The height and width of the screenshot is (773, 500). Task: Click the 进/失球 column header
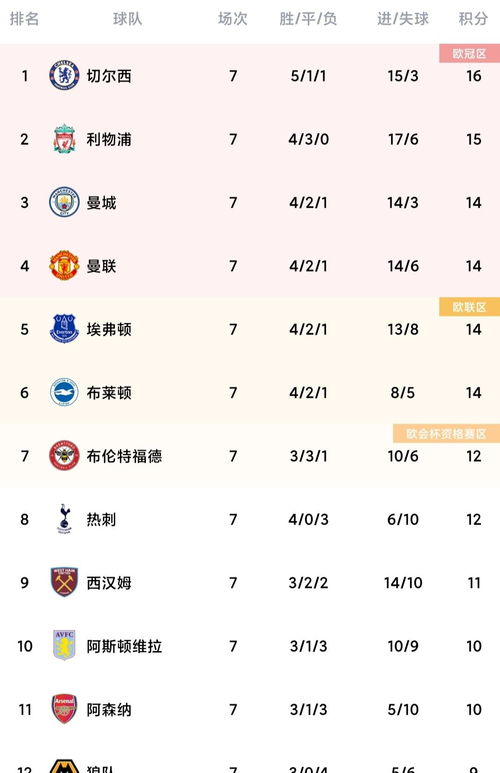coord(403,19)
